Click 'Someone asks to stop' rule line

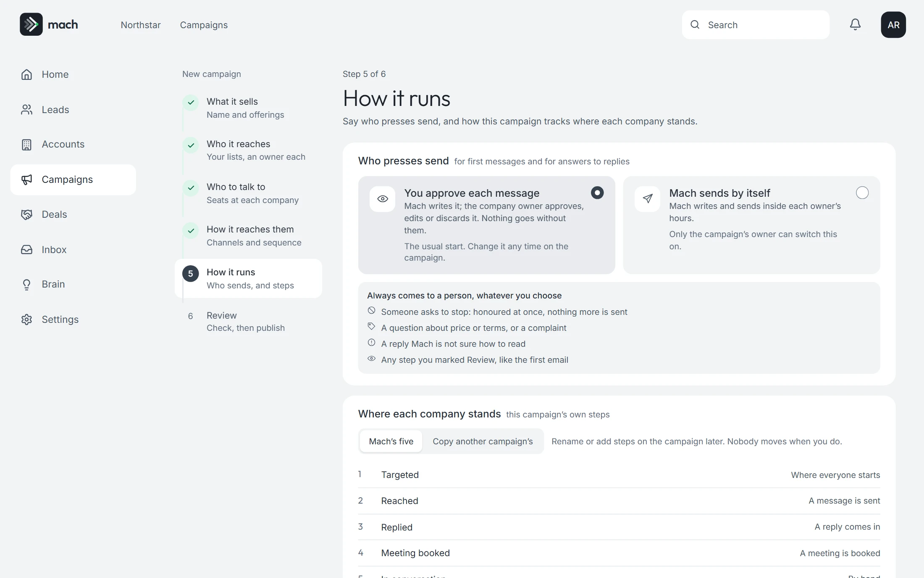point(497,311)
